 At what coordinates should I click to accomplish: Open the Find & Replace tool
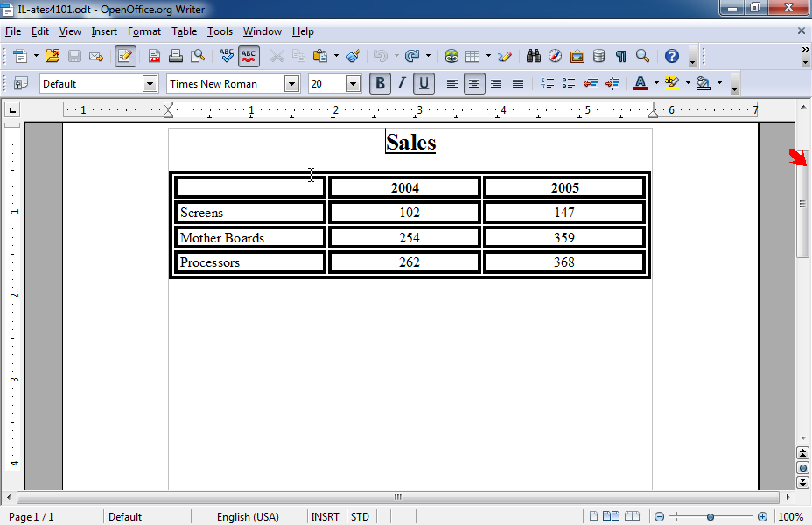pyautogui.click(x=534, y=55)
